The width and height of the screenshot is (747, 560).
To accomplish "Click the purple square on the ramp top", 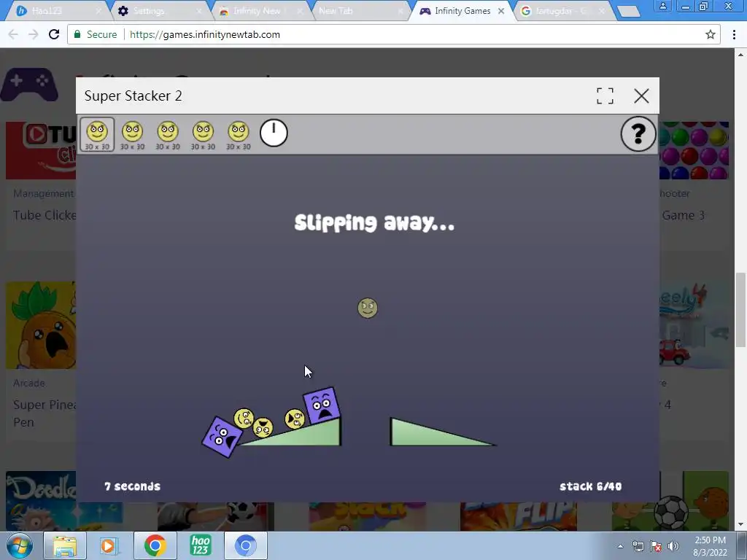I will [322, 405].
